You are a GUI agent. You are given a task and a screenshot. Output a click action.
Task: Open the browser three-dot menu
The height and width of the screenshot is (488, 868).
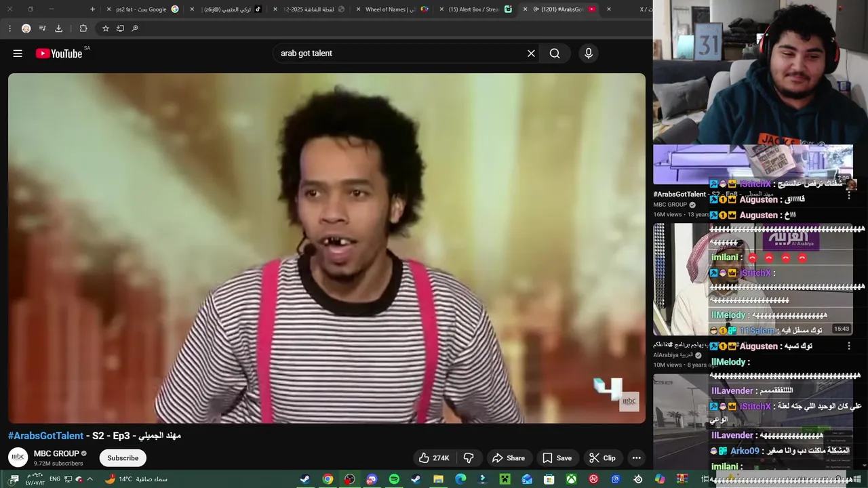[9, 28]
